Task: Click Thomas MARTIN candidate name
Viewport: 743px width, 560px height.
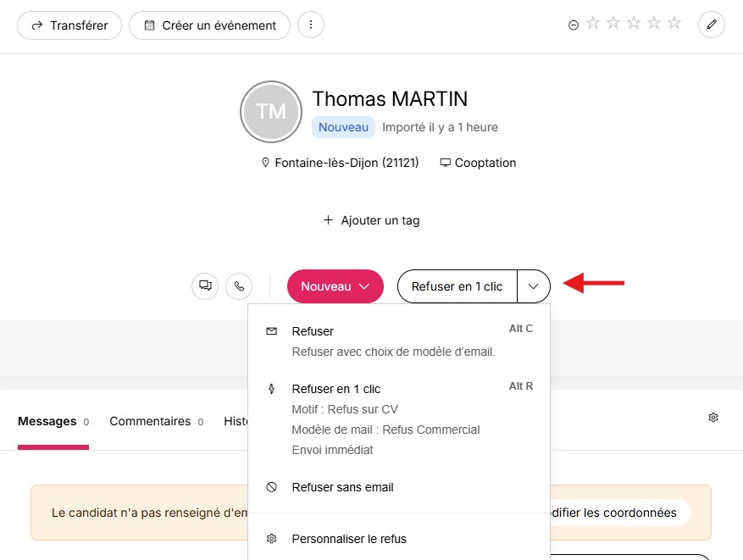Action: (390, 99)
